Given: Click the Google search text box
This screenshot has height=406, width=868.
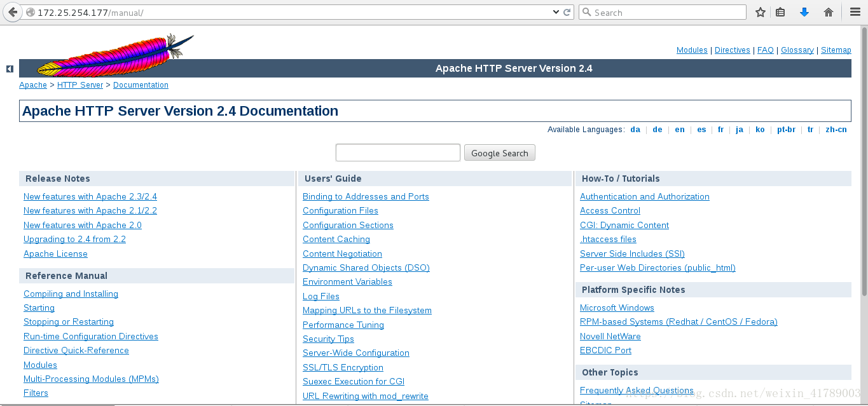Looking at the screenshot, I should 398,152.
